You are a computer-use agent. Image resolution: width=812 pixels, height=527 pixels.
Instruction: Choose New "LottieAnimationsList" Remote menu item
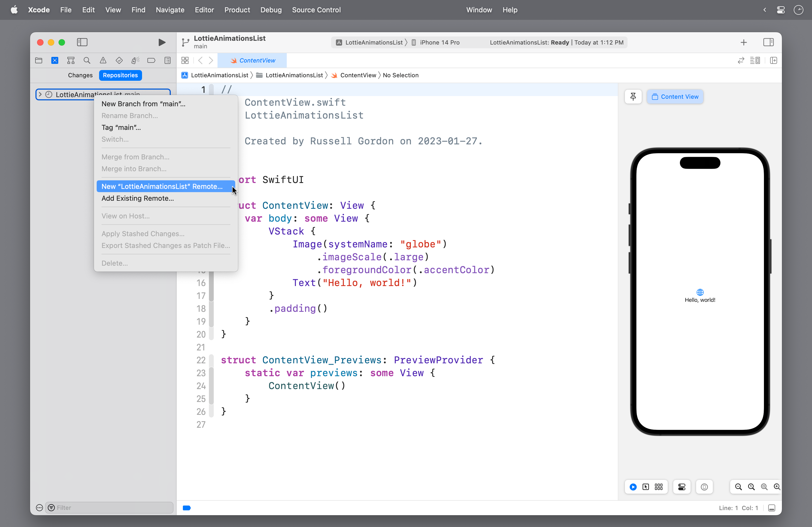[162, 186]
